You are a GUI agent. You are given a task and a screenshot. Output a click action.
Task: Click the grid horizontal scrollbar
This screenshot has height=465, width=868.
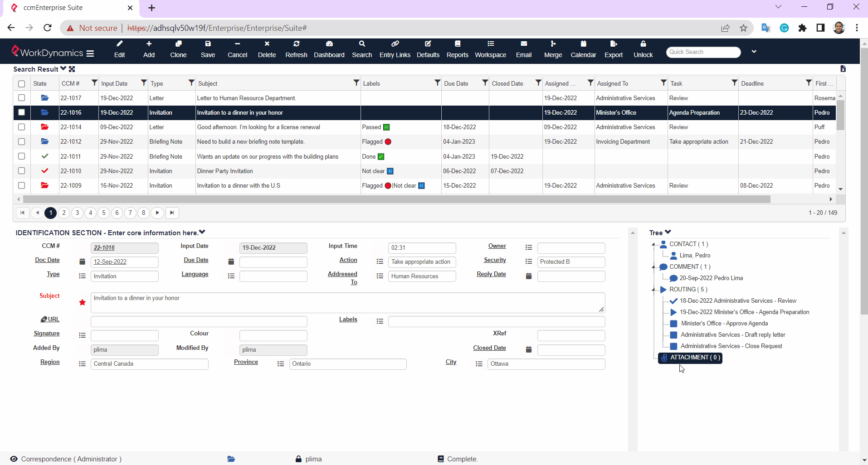[397, 199]
